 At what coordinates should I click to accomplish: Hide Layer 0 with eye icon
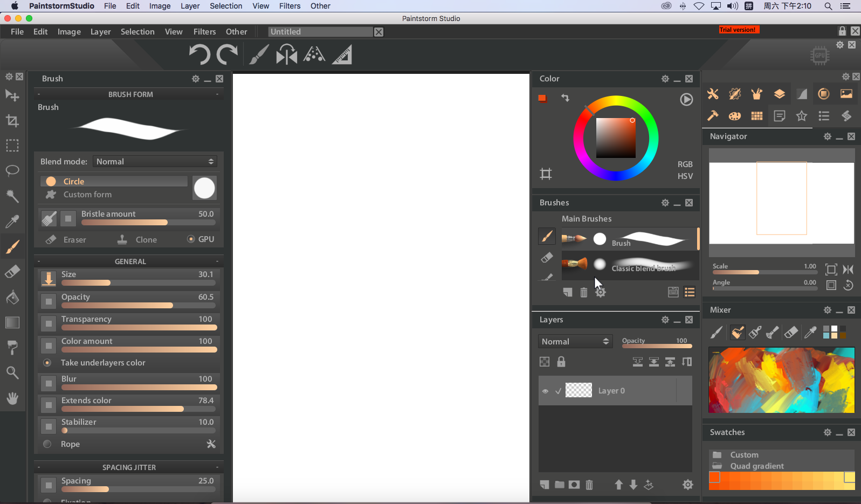(545, 391)
